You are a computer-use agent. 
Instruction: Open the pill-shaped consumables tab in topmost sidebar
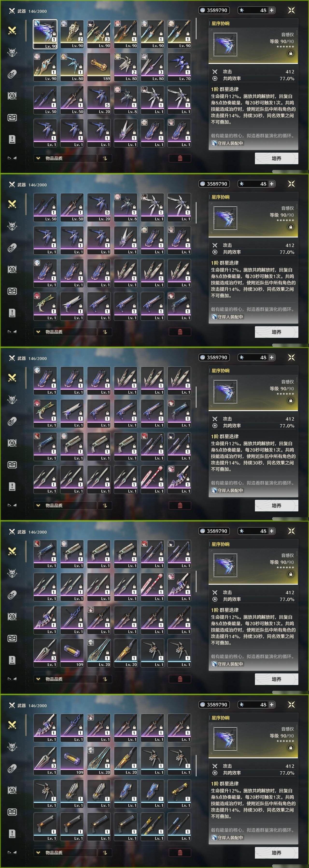(12, 74)
